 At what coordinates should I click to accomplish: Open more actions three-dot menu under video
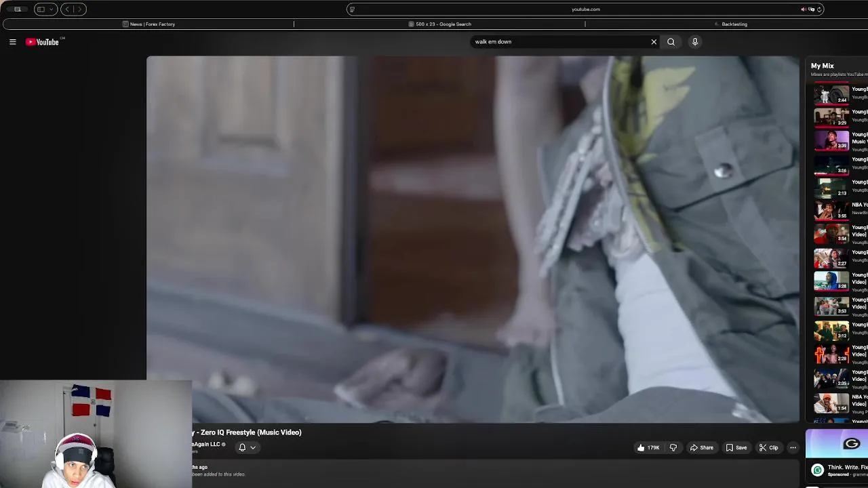(793, 448)
